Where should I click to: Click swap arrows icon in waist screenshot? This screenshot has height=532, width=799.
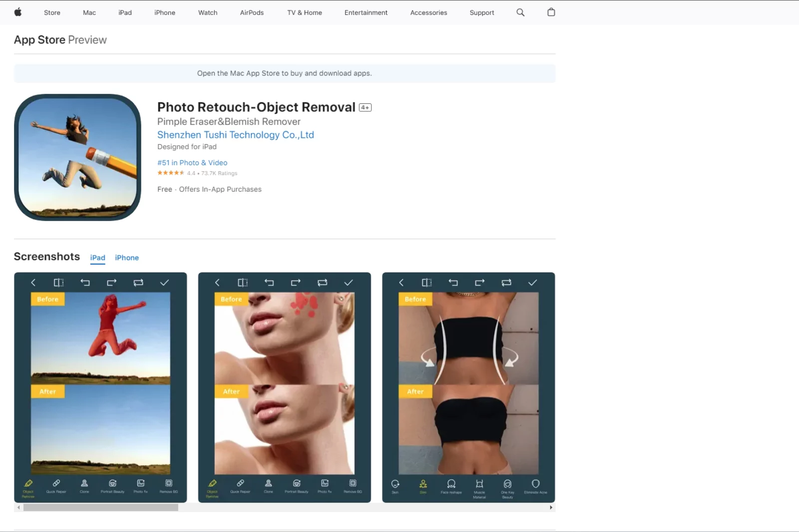click(x=506, y=282)
